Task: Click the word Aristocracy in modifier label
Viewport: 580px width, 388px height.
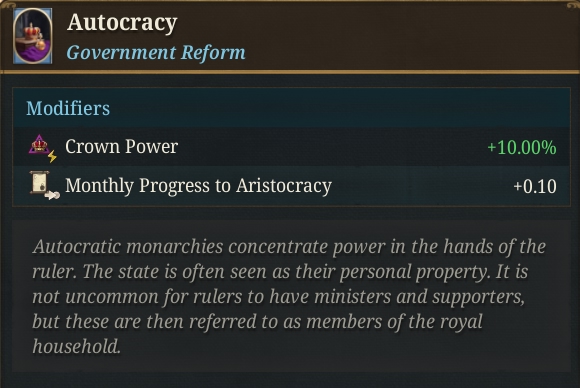Action: 284,186
